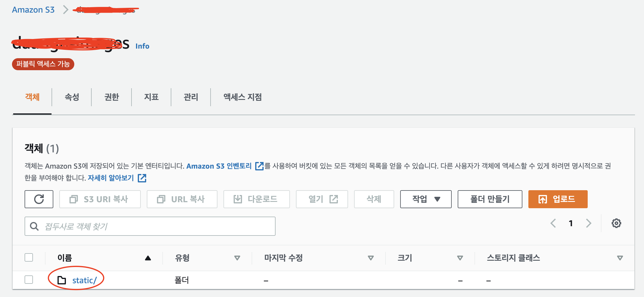Click the 마지막 수정 column header label

[x=283, y=258]
